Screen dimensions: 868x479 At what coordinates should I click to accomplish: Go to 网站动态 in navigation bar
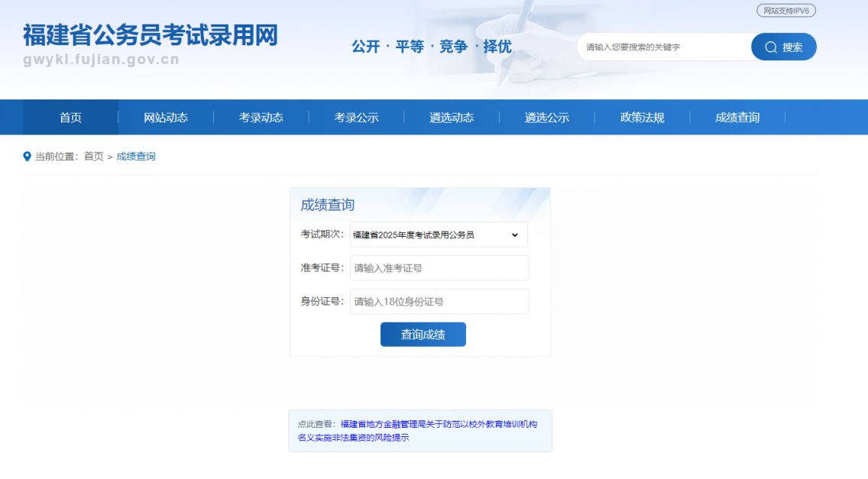pyautogui.click(x=166, y=118)
